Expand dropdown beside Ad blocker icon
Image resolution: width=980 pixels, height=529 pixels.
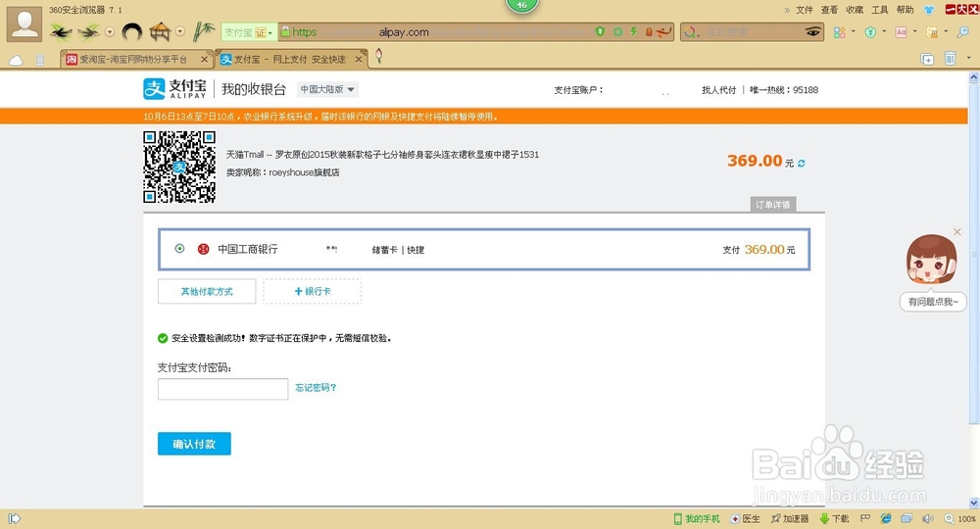915,31
